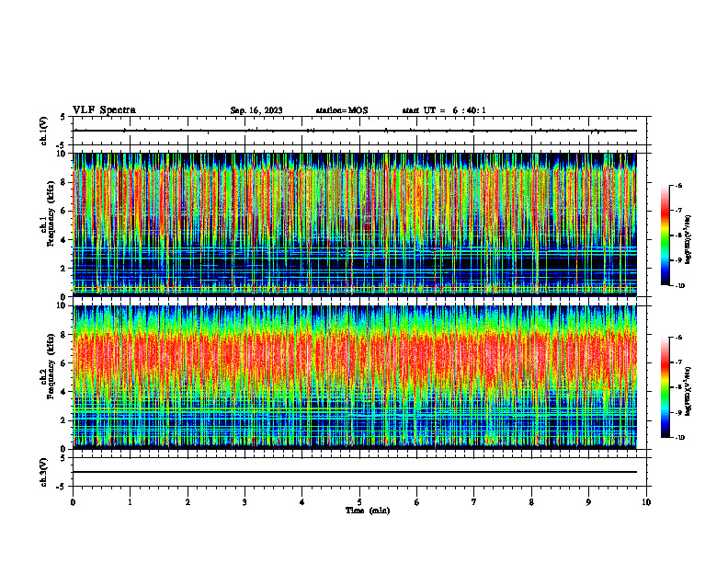Click the ch.1 spectrogram color bar
Image resolution: width=728 pixels, height=563 pixels.
(665, 236)
